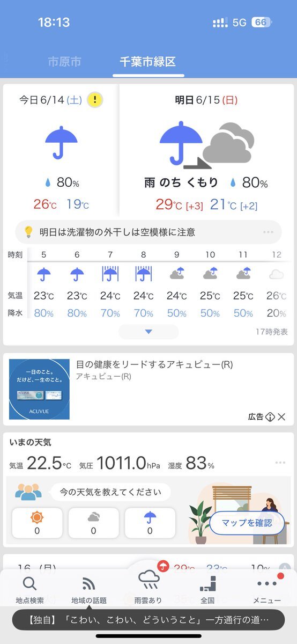Switch to 市原市 location tab
This screenshot has width=297, height=644.
(64, 62)
